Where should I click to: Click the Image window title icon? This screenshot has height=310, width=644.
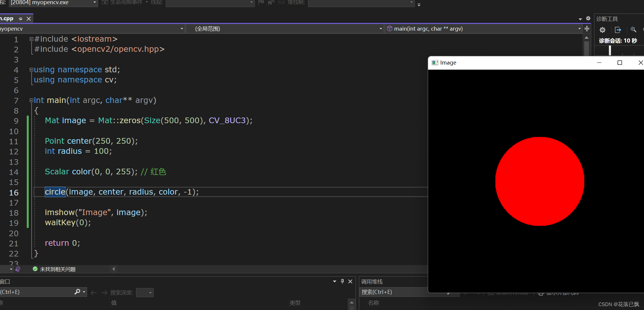(435, 62)
